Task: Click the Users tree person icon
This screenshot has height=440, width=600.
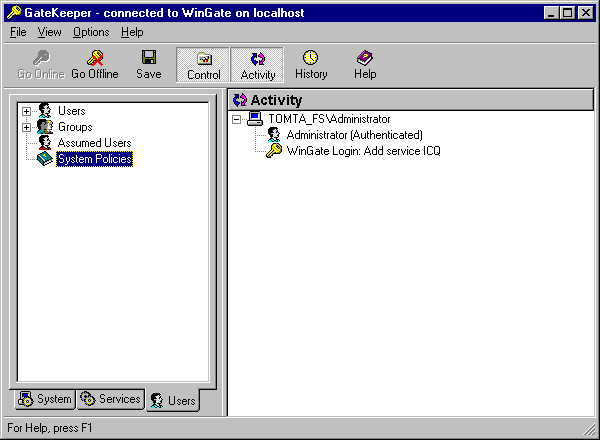Action: [x=45, y=111]
